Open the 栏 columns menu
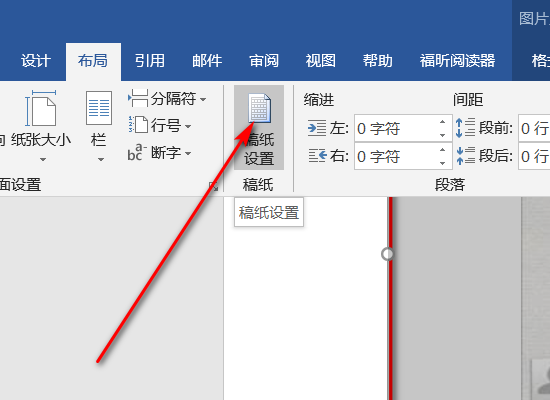550x400 pixels. [99, 126]
